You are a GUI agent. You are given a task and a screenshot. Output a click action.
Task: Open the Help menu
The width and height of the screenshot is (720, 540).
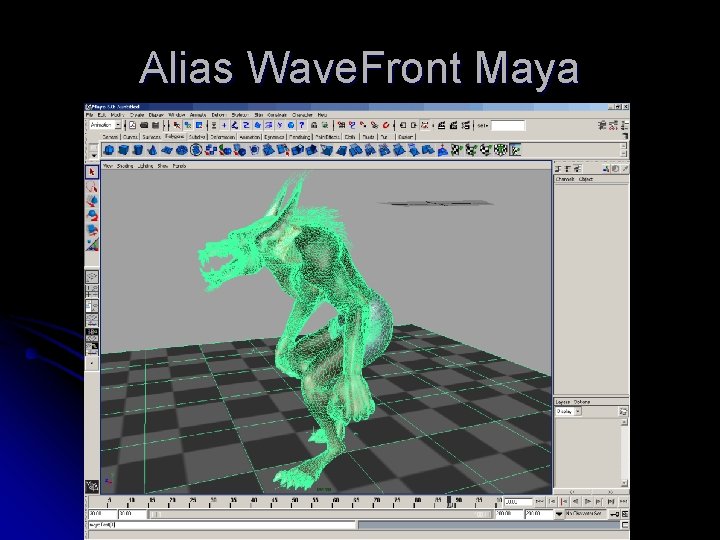(x=322, y=115)
